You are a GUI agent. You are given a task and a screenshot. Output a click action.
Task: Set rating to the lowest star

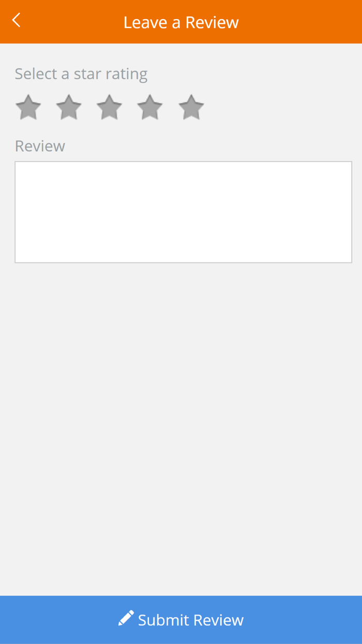coord(28,107)
